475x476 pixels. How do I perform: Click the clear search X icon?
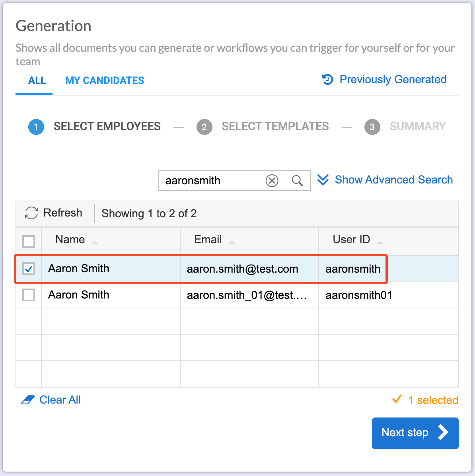pyautogui.click(x=272, y=181)
